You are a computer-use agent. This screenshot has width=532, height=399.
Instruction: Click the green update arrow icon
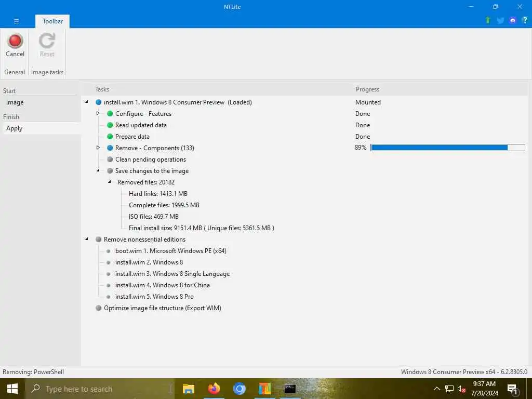488,20
